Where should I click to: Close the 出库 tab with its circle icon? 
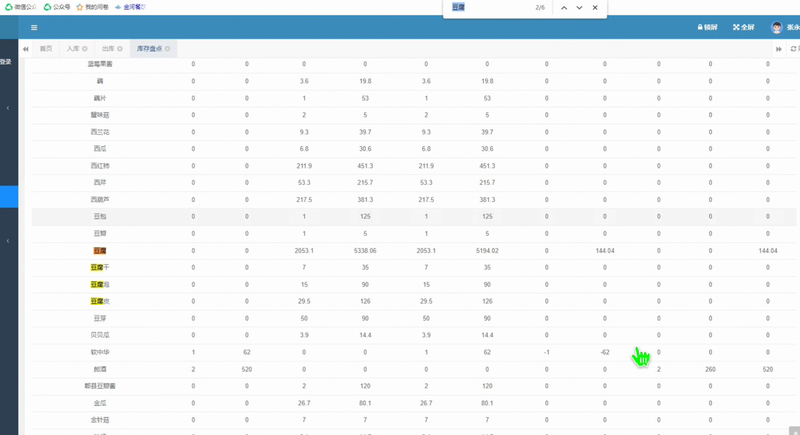coord(120,49)
